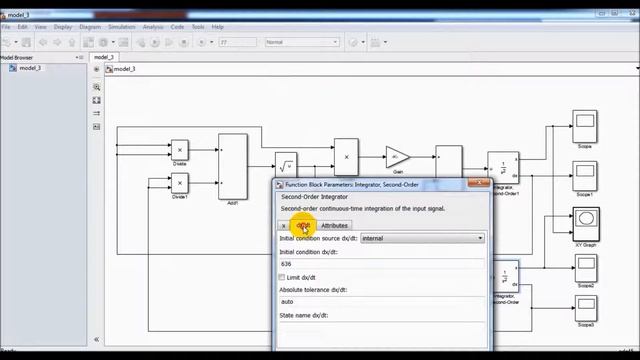640x360 pixels.
Task: Open the Simulation menu
Action: [122, 27]
